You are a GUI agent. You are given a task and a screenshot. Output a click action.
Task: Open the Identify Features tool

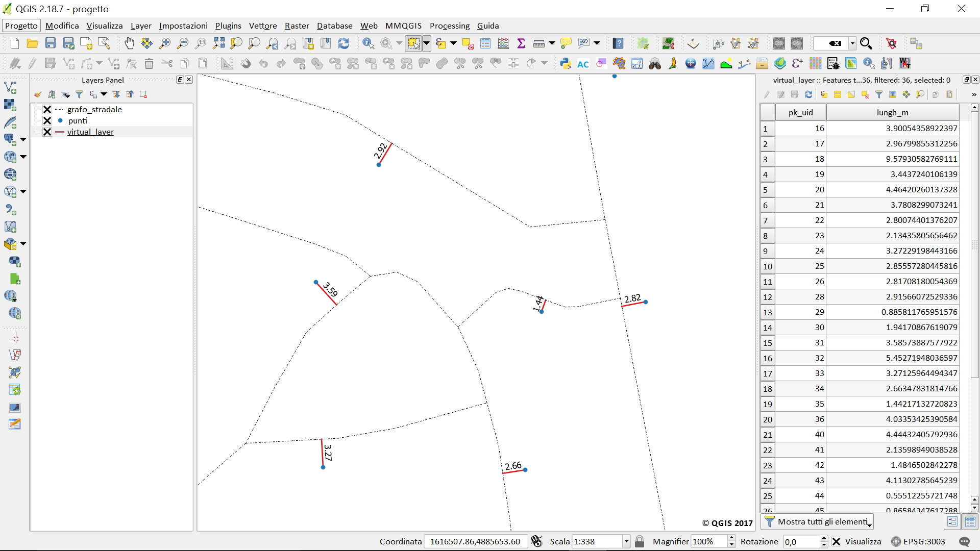pyautogui.click(x=368, y=44)
